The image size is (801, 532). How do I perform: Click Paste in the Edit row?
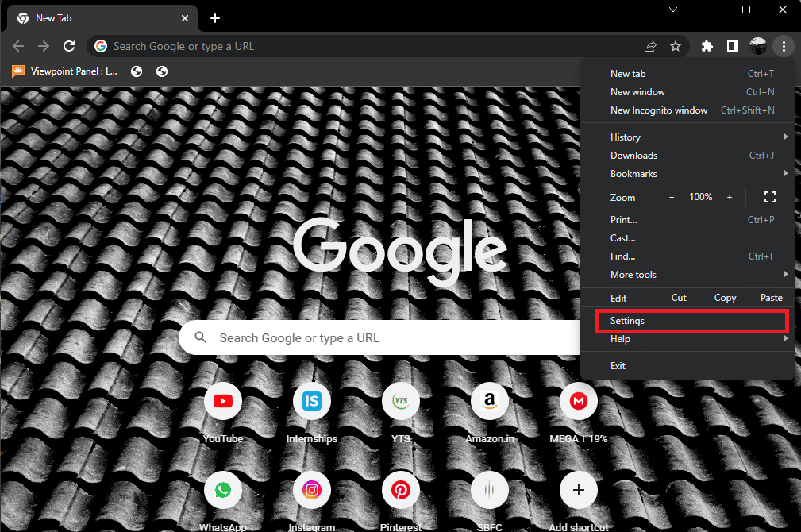(772, 298)
